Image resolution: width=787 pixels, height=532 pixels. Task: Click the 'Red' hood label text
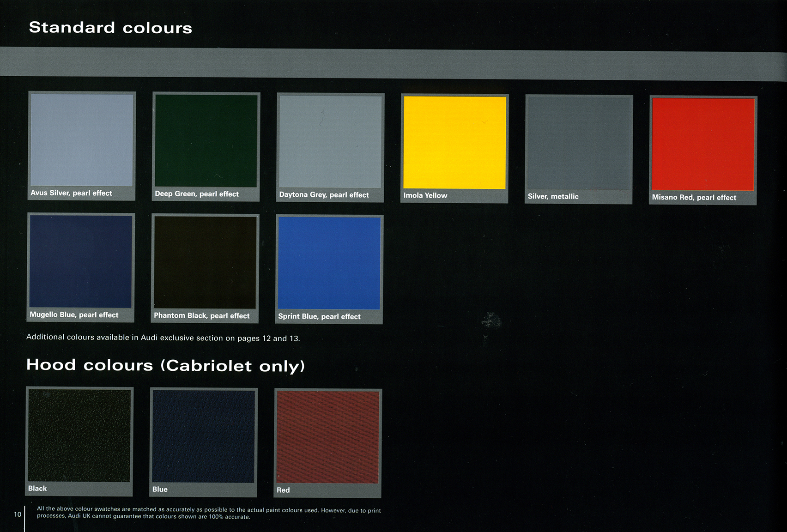point(283,490)
